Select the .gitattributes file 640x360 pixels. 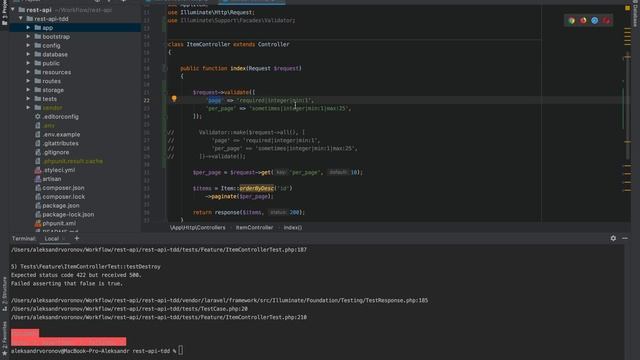coord(60,144)
